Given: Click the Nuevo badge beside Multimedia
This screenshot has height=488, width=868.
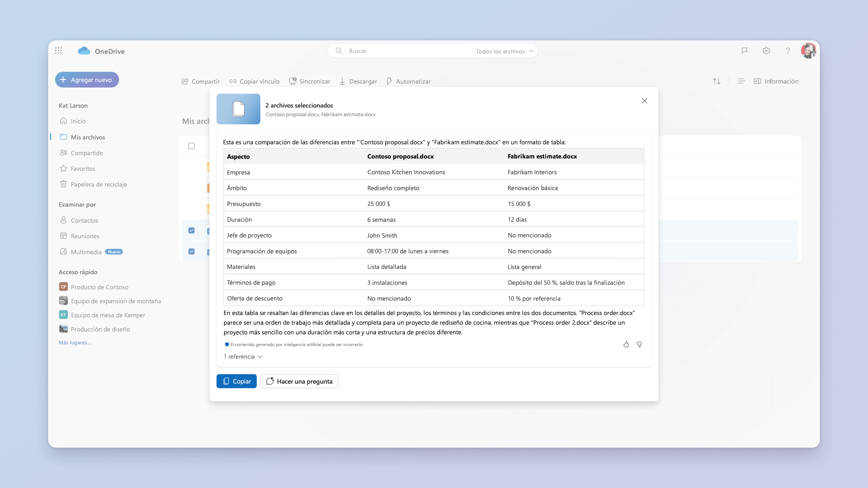Looking at the screenshot, I should click(x=114, y=252).
